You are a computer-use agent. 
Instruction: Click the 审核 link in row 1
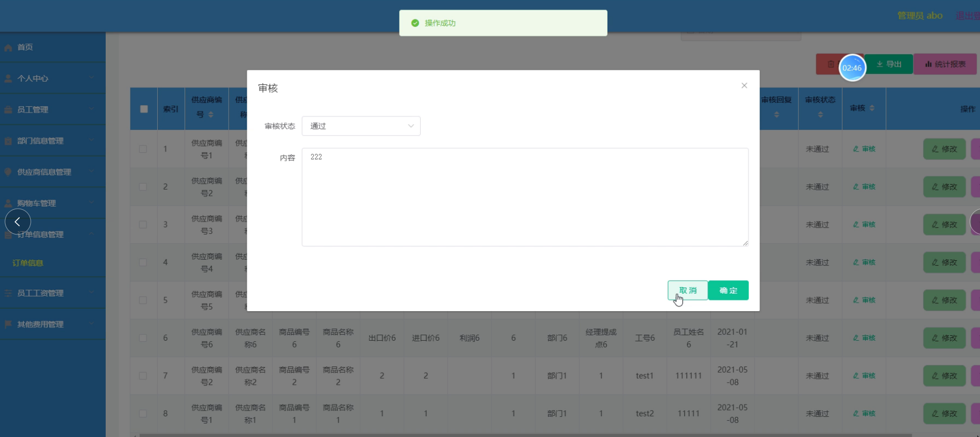[x=864, y=149]
